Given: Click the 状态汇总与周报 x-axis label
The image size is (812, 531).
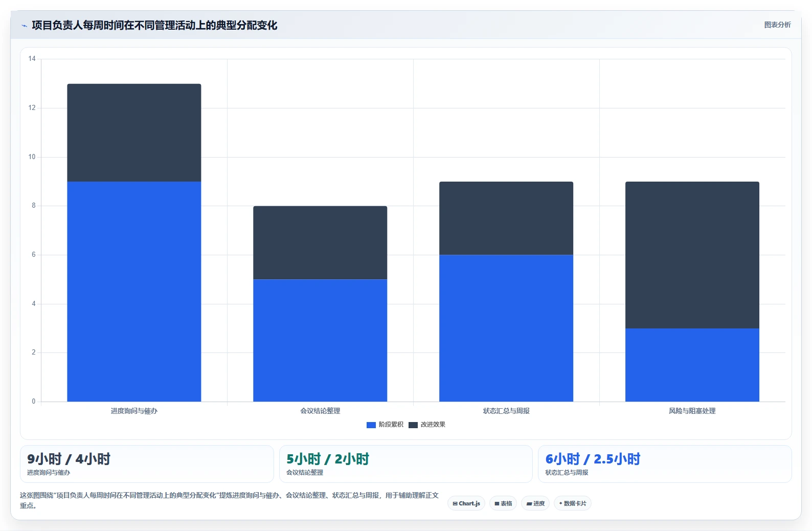Looking at the screenshot, I should pos(506,411).
